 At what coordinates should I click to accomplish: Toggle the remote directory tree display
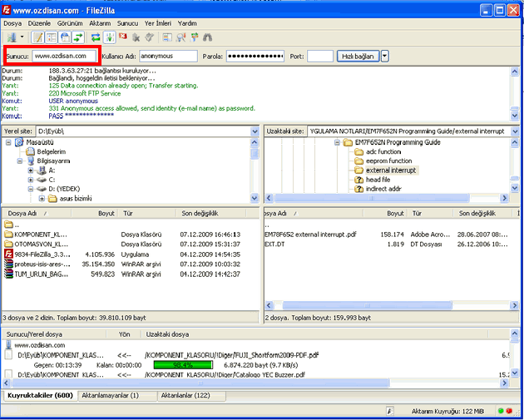coord(65,37)
